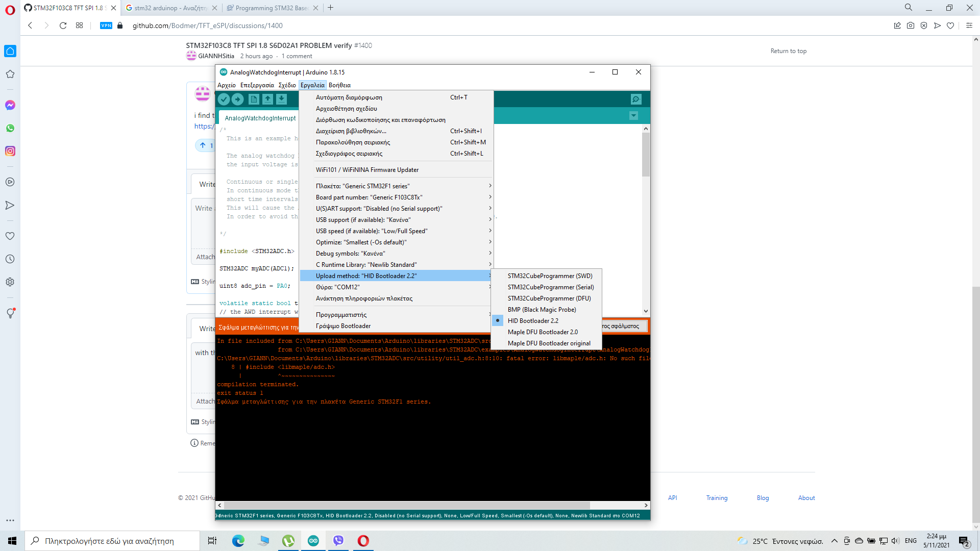
Task: Click the VPN badge in address bar
Action: tap(106, 26)
